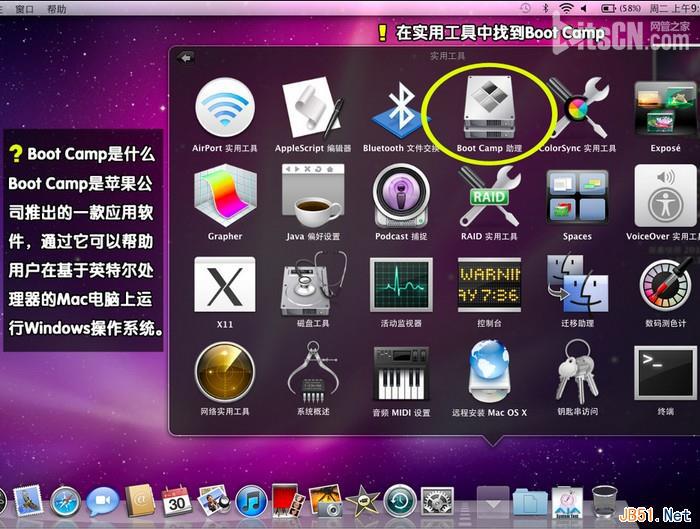Open RAID 实用工具
Image resolution: width=700 pixels, height=529 pixels.
489,196
